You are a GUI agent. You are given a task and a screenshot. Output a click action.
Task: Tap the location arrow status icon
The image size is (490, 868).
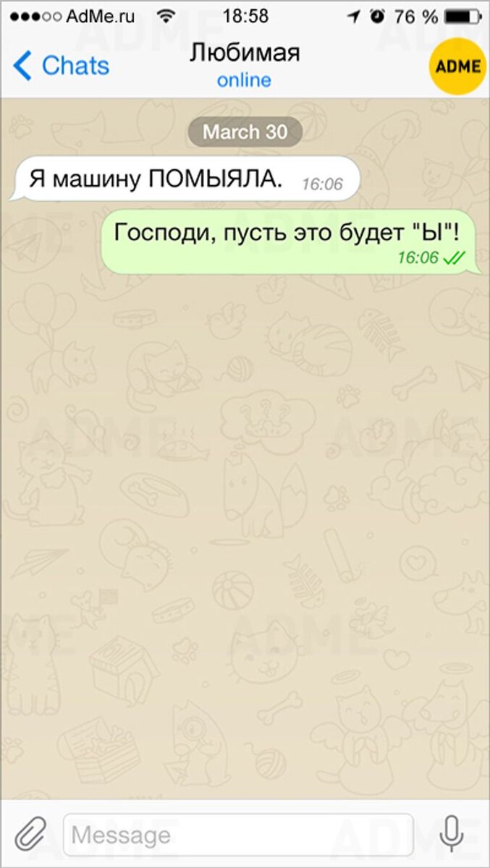354,16
